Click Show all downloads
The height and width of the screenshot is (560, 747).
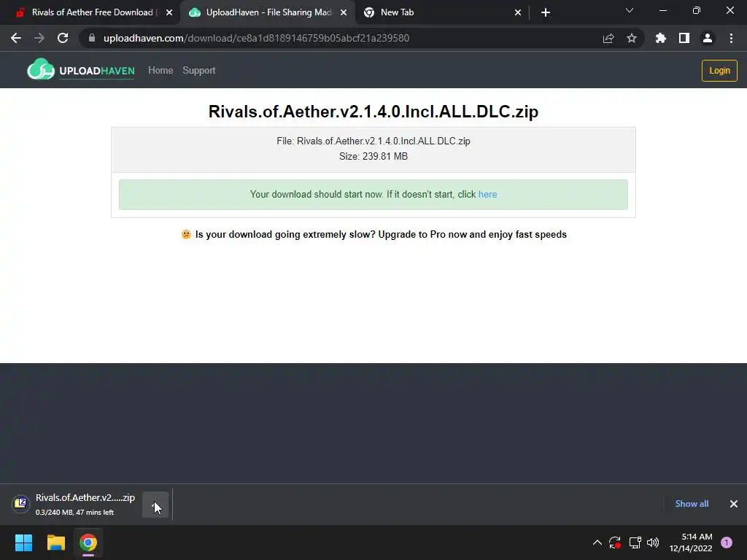pos(692,504)
